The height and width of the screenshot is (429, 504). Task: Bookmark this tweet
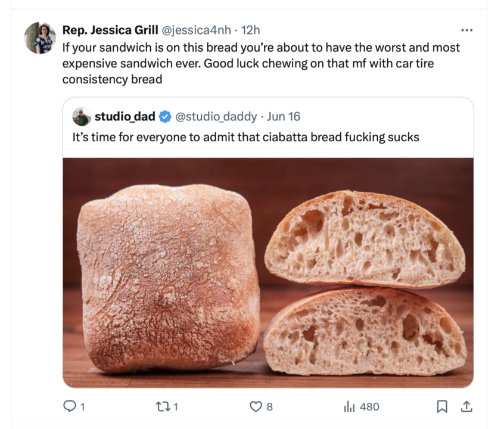441,406
